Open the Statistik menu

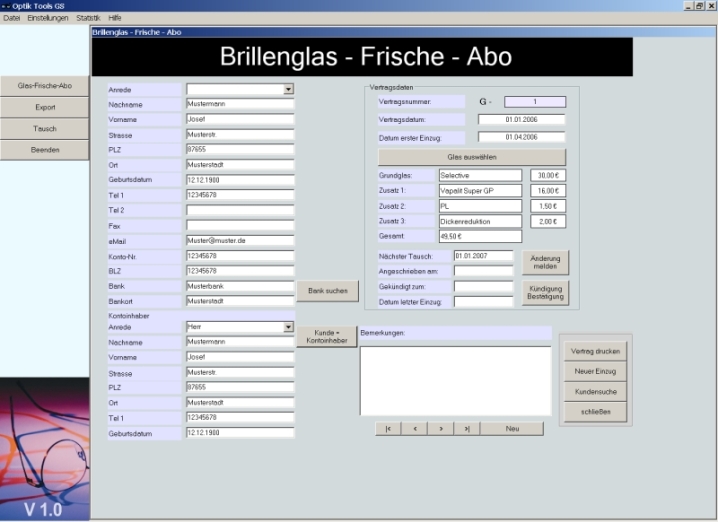[x=88, y=18]
